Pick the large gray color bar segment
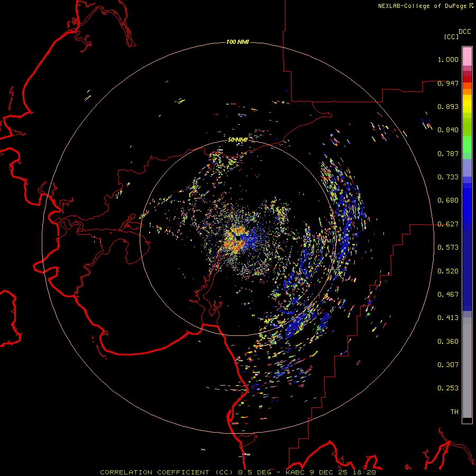Viewport: 476px width, 476px height. point(467,368)
